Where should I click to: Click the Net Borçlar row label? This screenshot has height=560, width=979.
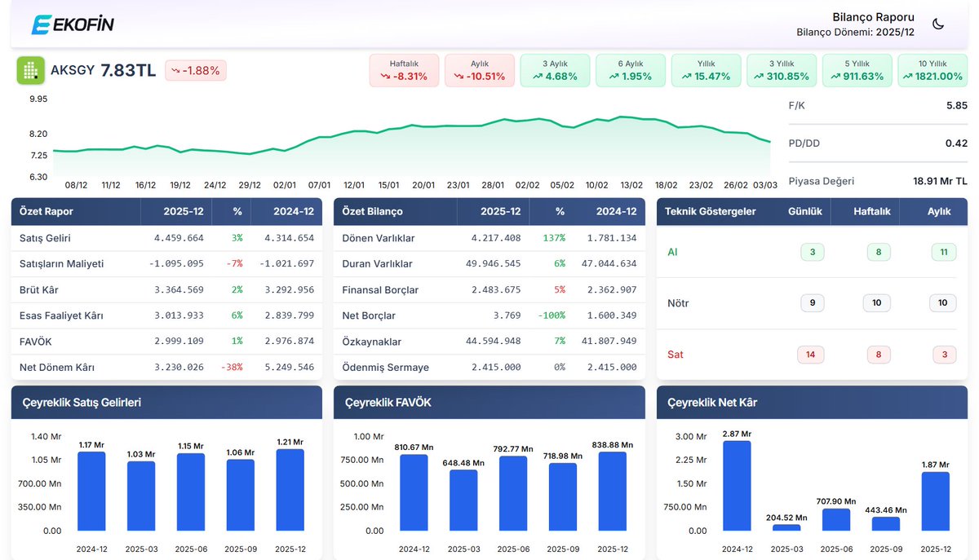click(x=369, y=315)
